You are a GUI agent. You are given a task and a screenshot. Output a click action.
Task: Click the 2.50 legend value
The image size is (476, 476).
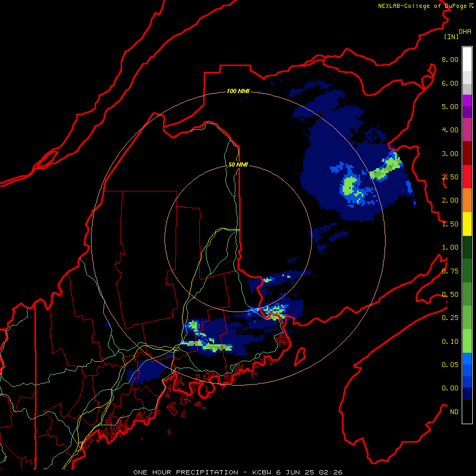[x=450, y=177]
